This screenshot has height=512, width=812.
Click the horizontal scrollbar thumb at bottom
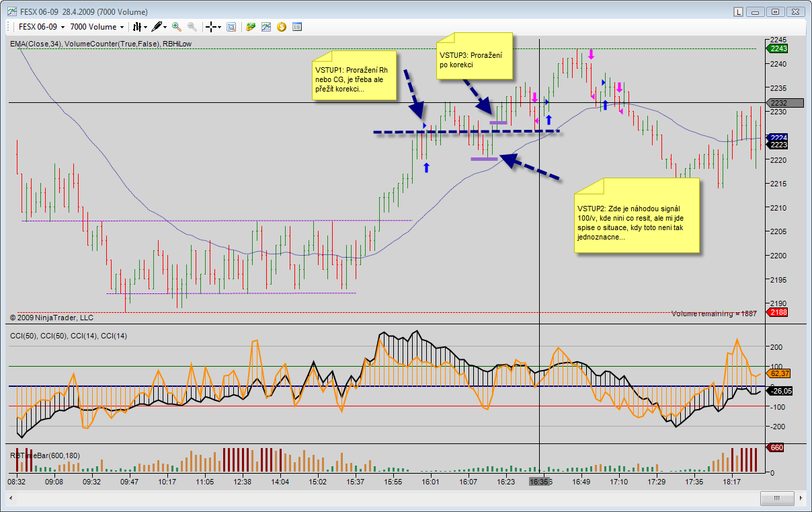pos(778,499)
